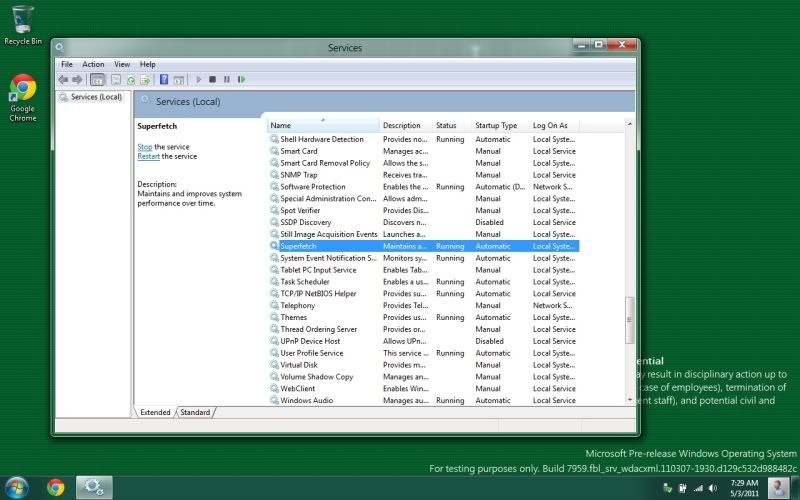Screen dimensions: 800x500
Task: Launch Chrome from the taskbar
Action: pyautogui.click(x=56, y=488)
